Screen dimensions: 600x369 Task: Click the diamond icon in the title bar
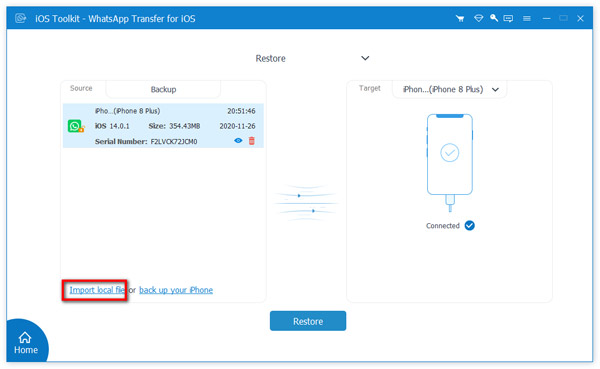point(478,18)
